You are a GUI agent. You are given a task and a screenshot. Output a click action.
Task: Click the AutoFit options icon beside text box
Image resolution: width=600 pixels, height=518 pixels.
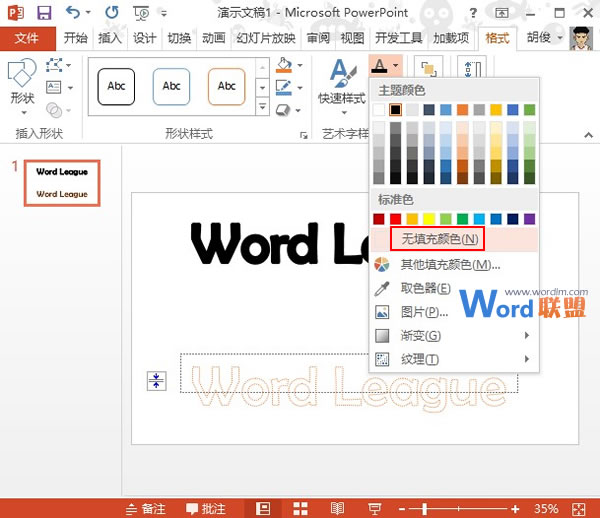point(157,381)
